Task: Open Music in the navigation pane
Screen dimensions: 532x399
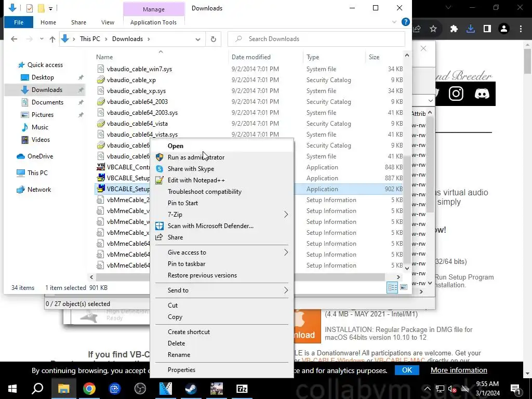Action: tap(39, 127)
